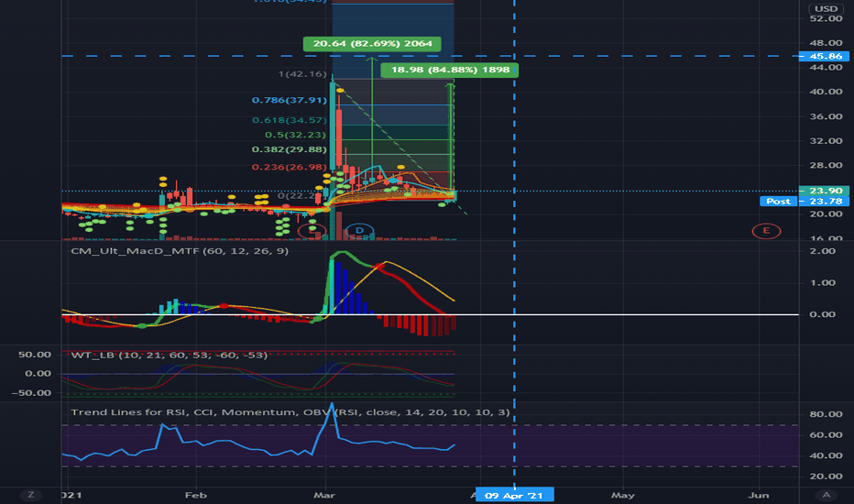The height and width of the screenshot is (504, 854).
Task: Click the Fibonacci 0.382(29.88) level label
Action: [x=290, y=149]
